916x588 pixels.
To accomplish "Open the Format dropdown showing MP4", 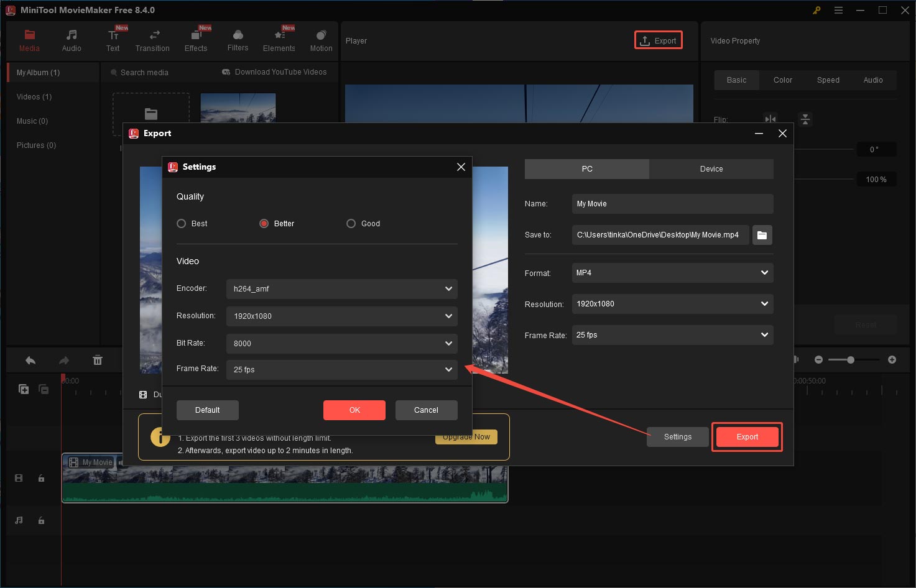I will (x=672, y=273).
